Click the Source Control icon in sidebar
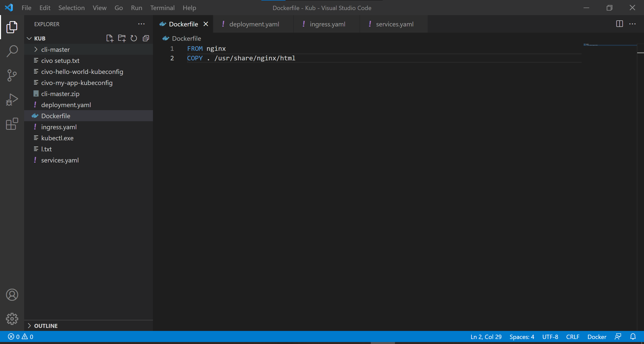 coord(12,75)
